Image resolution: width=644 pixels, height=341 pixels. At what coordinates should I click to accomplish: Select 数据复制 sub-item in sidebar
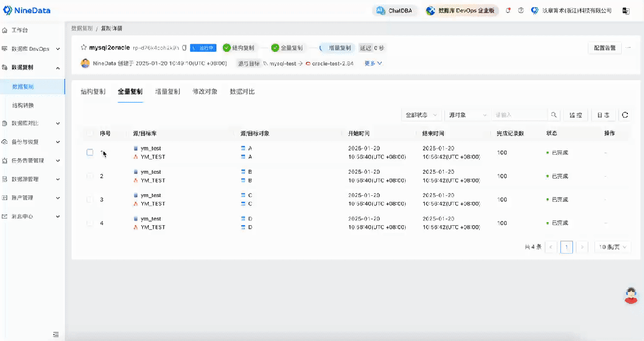32,87
